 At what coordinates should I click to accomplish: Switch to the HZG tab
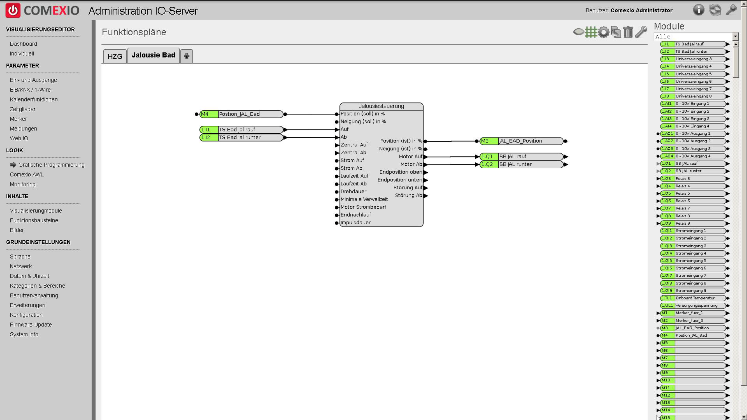click(115, 56)
